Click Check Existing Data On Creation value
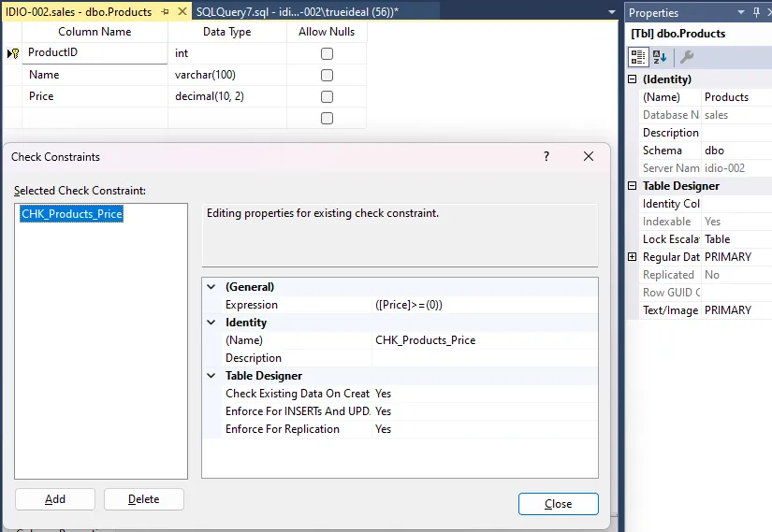The image size is (772, 532). pyautogui.click(x=485, y=394)
